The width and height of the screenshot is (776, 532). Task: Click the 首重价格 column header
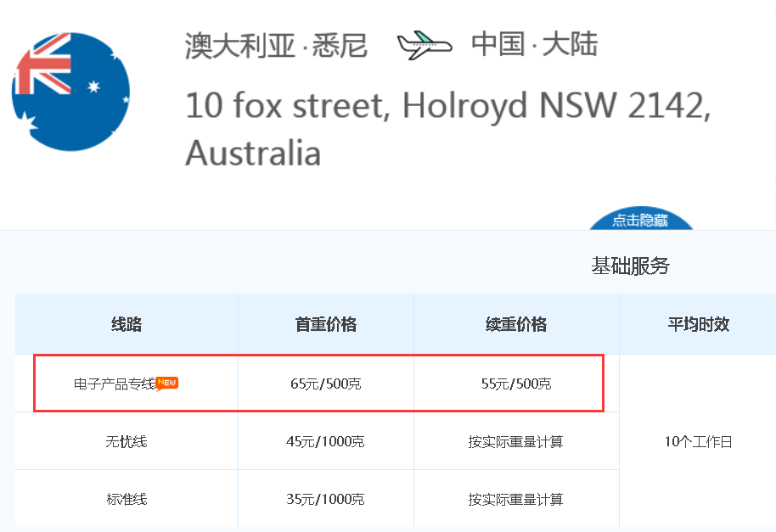pyautogui.click(x=326, y=324)
